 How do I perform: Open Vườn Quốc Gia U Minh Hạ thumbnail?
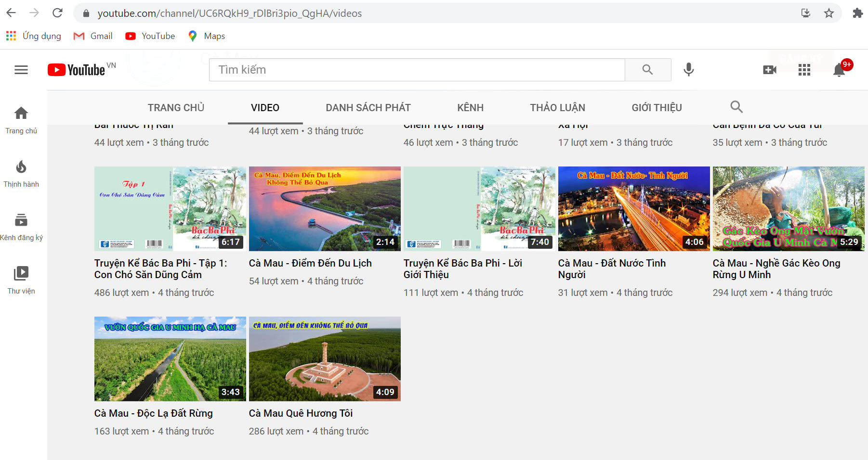[x=170, y=358]
